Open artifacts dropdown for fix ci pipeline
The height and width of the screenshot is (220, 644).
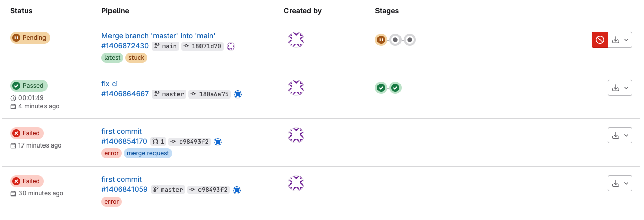(x=620, y=88)
